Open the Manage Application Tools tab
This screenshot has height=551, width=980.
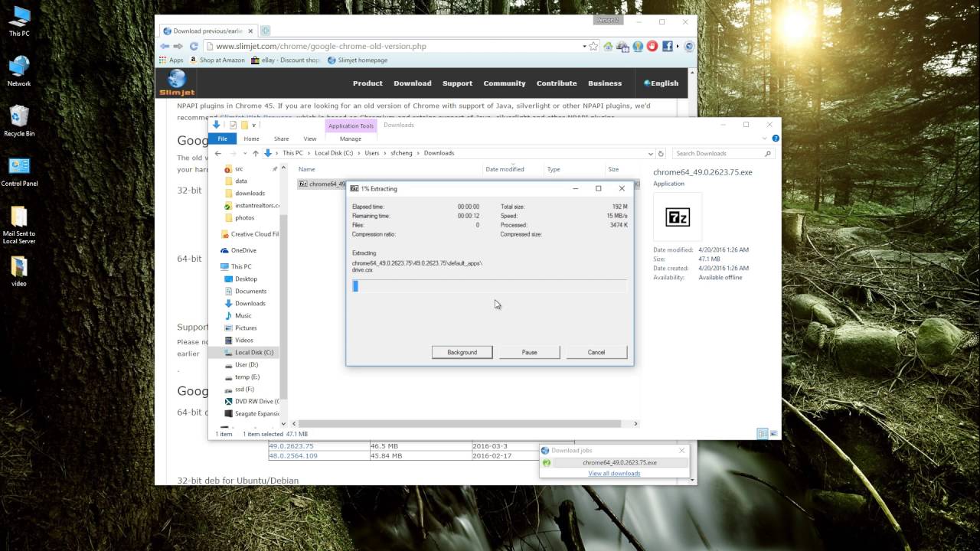pyautogui.click(x=351, y=139)
